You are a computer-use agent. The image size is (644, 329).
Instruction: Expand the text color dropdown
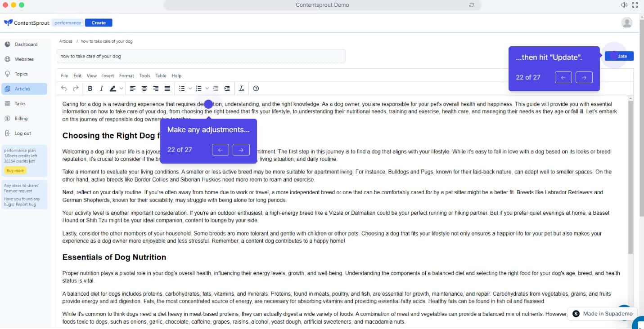(x=122, y=88)
